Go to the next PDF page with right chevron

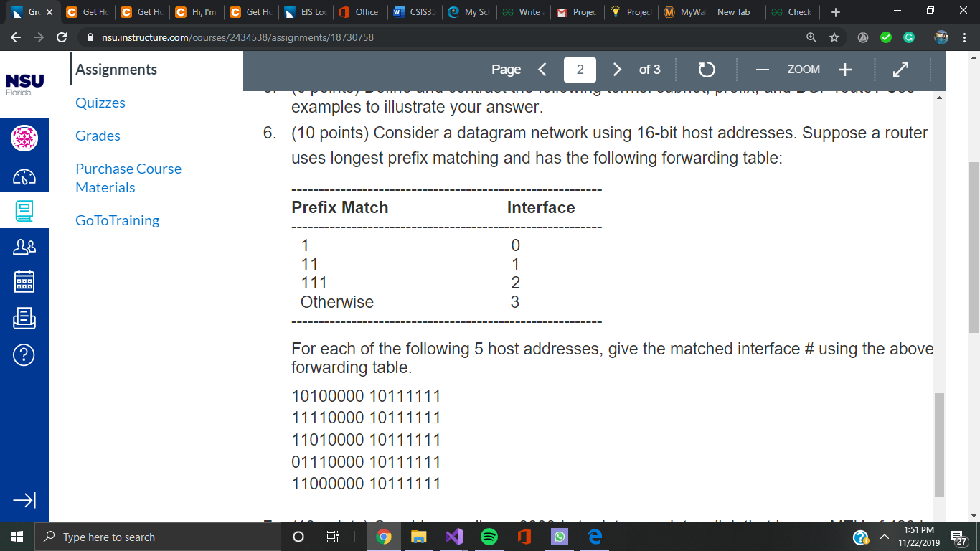(x=617, y=70)
